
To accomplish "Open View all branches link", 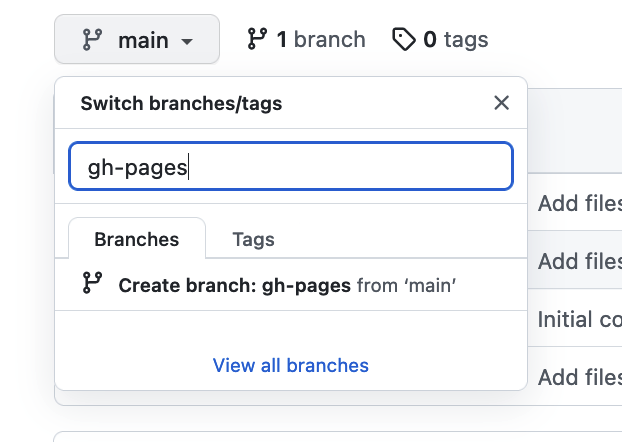I will click(291, 365).
